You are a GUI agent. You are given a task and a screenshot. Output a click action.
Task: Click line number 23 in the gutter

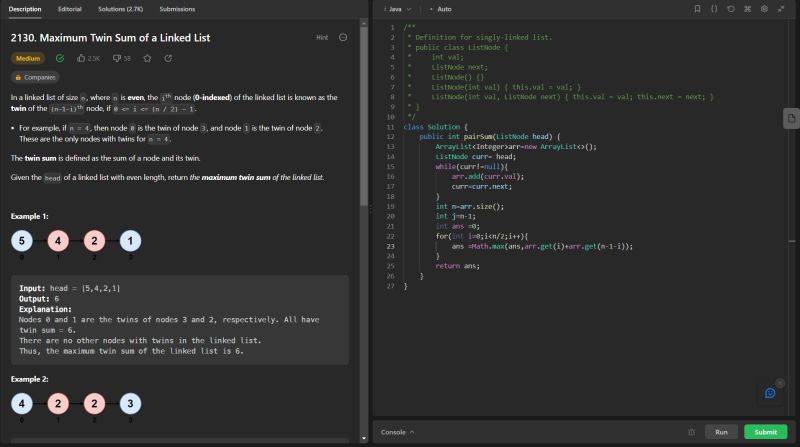[390, 246]
